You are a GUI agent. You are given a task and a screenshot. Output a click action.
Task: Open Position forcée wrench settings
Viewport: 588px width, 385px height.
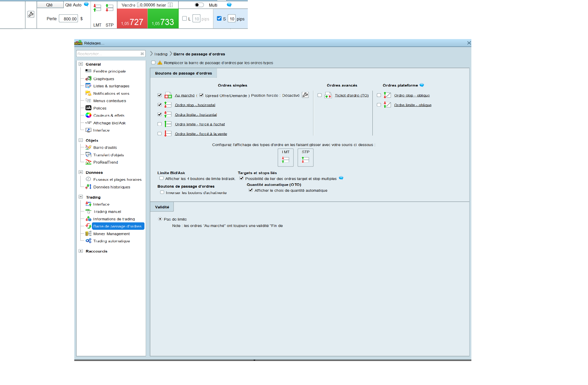(x=305, y=95)
